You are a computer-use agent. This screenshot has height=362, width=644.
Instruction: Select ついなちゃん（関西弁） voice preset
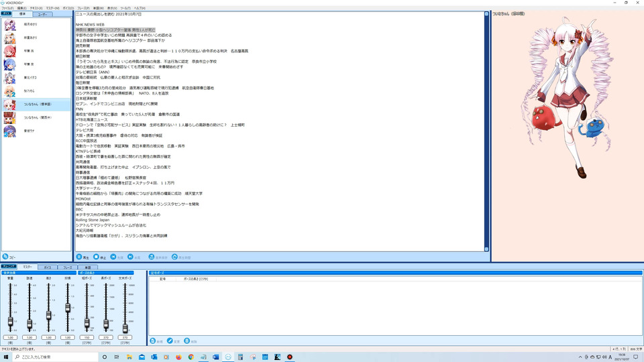pyautogui.click(x=36, y=118)
